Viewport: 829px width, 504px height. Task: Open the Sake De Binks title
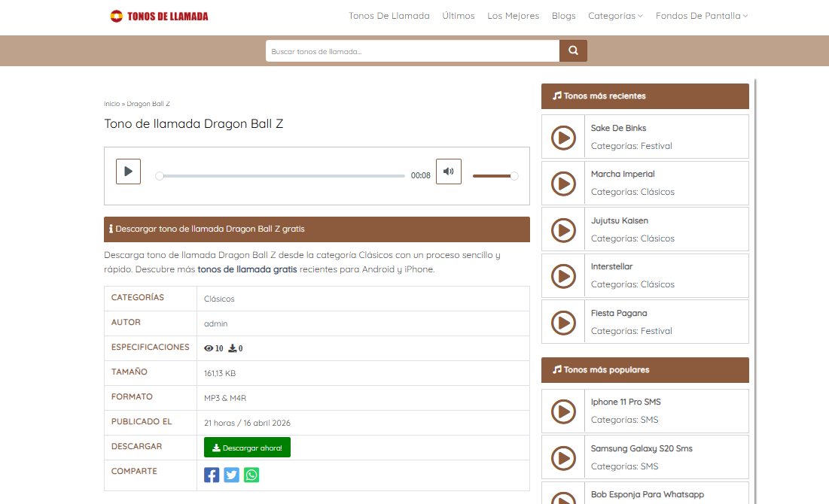click(x=619, y=129)
